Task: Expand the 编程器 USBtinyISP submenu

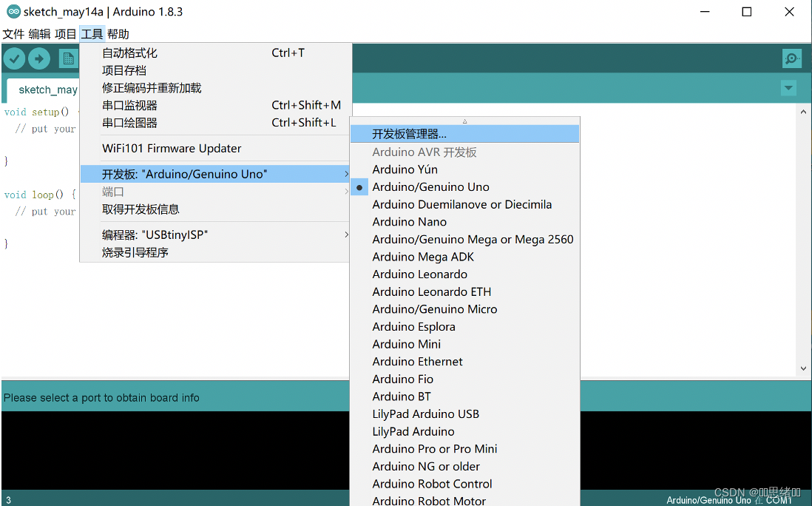Action: [x=215, y=235]
